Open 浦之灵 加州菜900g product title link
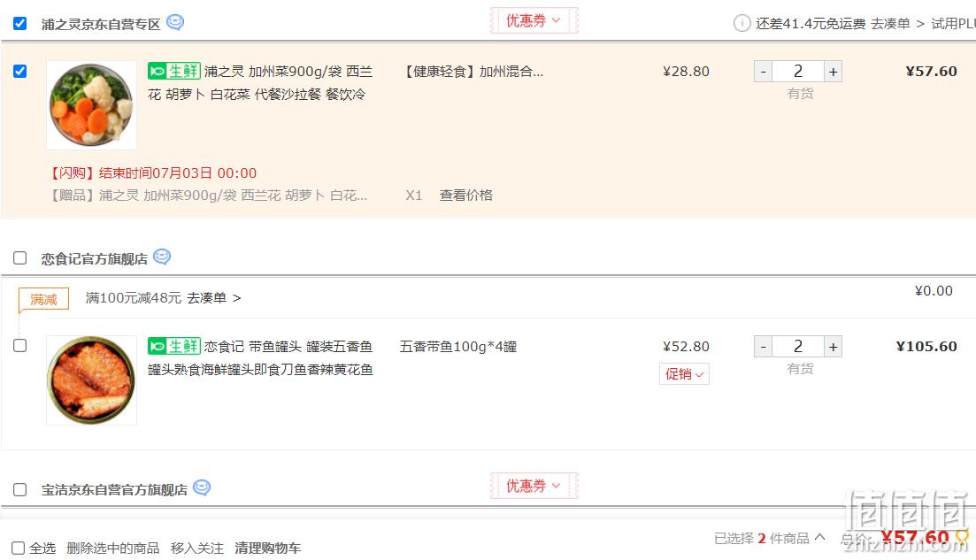The image size is (976, 560). coord(260,83)
